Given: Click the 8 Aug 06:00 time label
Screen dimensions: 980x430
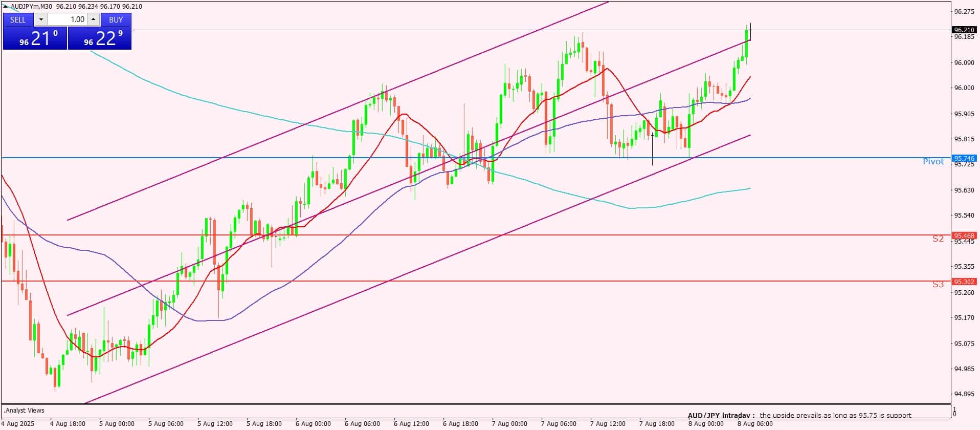Looking at the screenshot, I should point(755,423).
